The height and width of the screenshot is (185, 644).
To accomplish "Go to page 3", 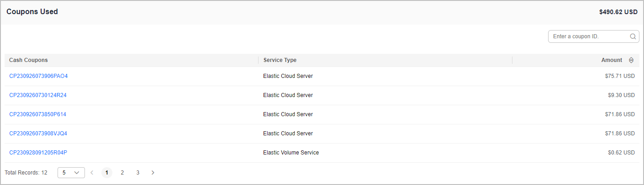I will click(137, 173).
